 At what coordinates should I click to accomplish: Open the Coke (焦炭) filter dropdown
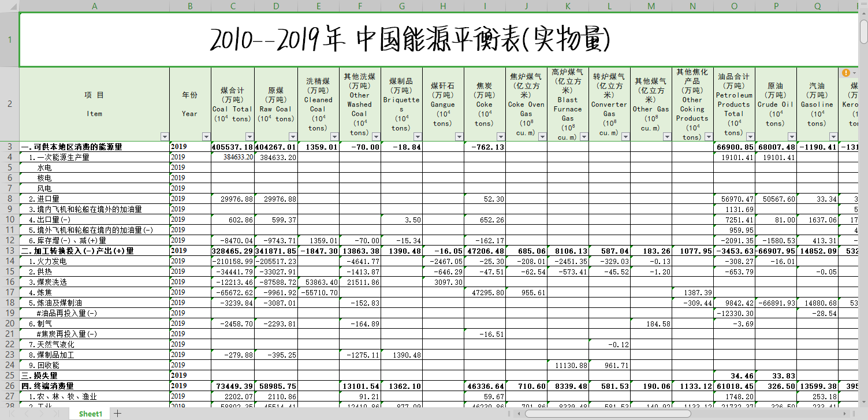click(x=501, y=137)
